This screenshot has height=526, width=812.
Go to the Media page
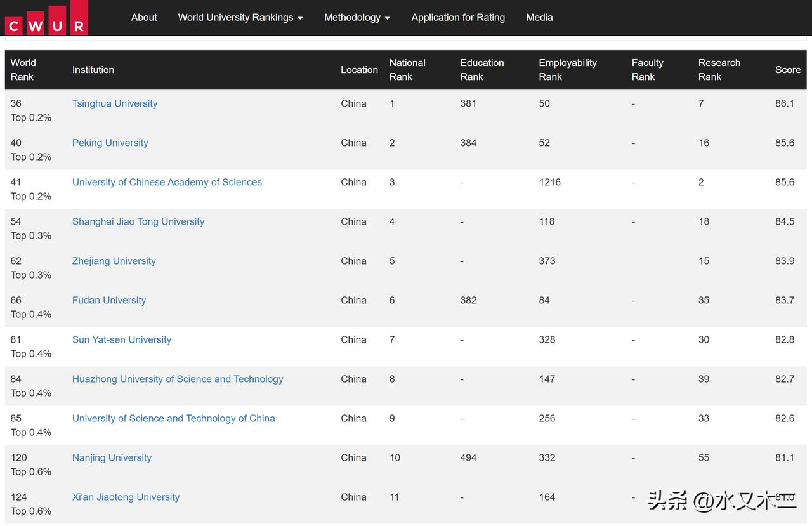tap(539, 18)
